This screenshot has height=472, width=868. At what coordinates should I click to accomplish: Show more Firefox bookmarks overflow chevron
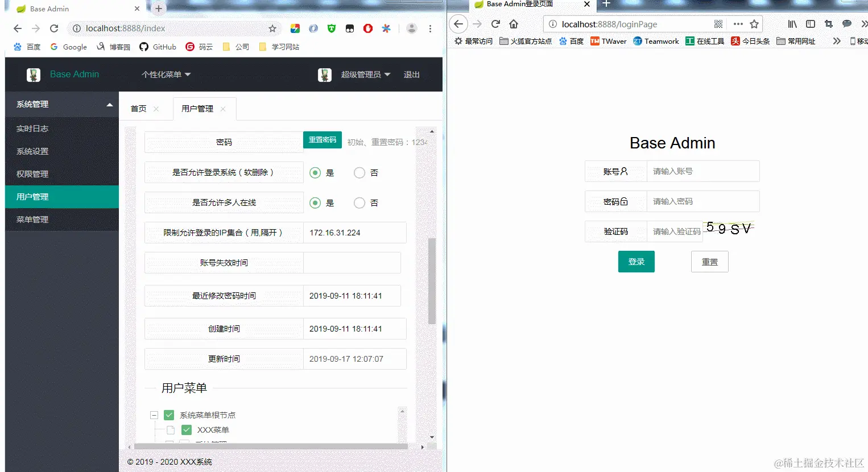837,41
